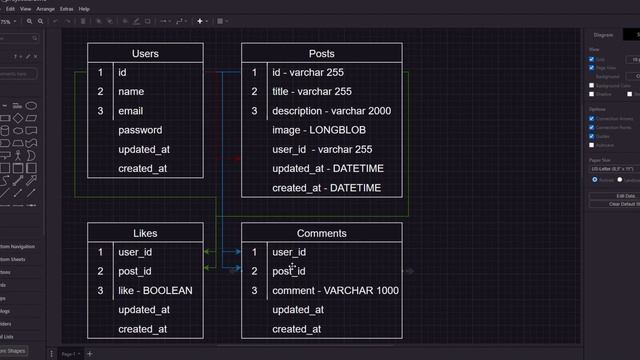Select the diamond shape in shapes panel

(x=18, y=118)
